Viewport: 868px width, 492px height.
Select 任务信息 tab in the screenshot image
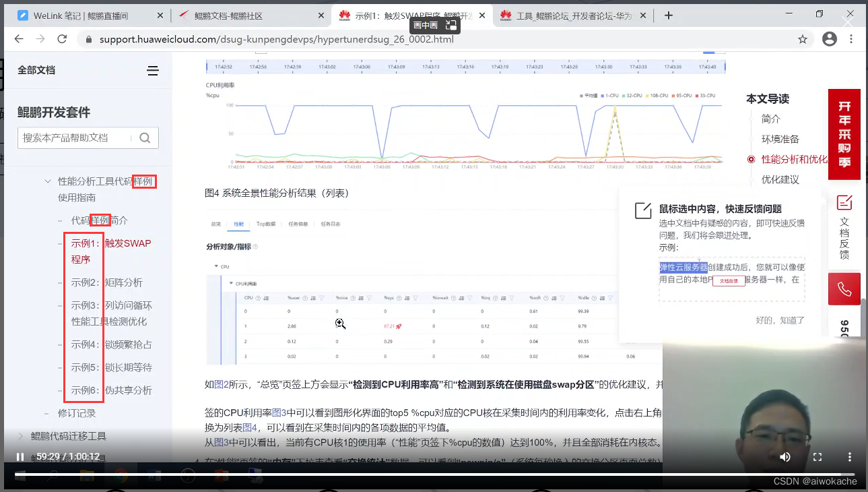click(298, 224)
